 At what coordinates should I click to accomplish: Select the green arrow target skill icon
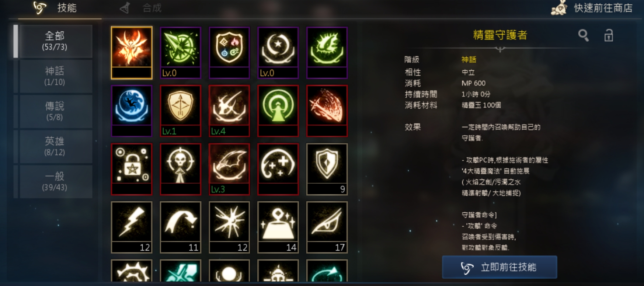(180, 53)
